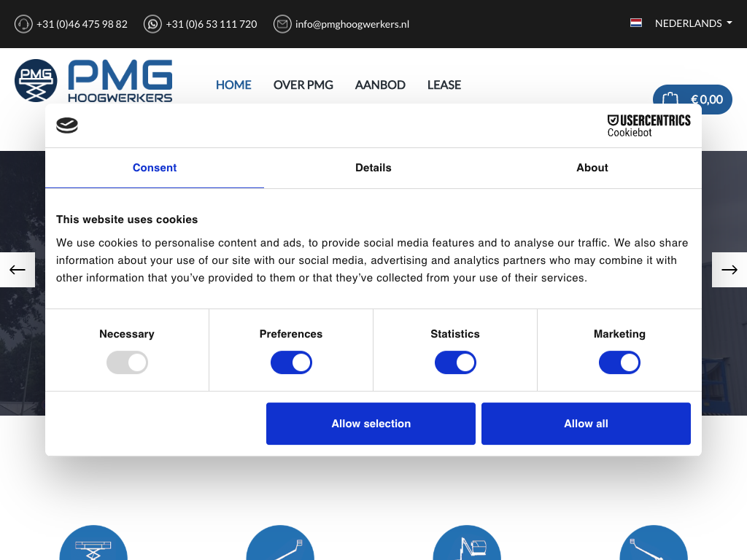Screen dimensions: 747x560
Task: Click the email envelope icon
Action: tap(282, 24)
